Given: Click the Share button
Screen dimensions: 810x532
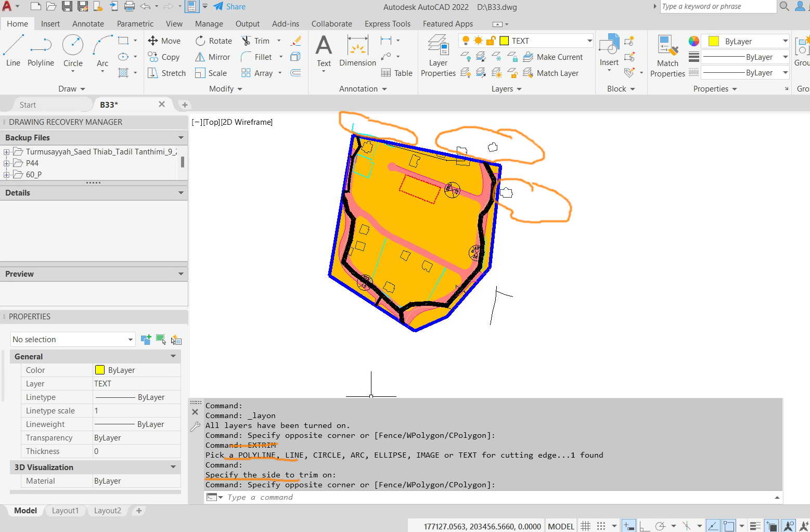Looking at the screenshot, I should [x=229, y=7].
